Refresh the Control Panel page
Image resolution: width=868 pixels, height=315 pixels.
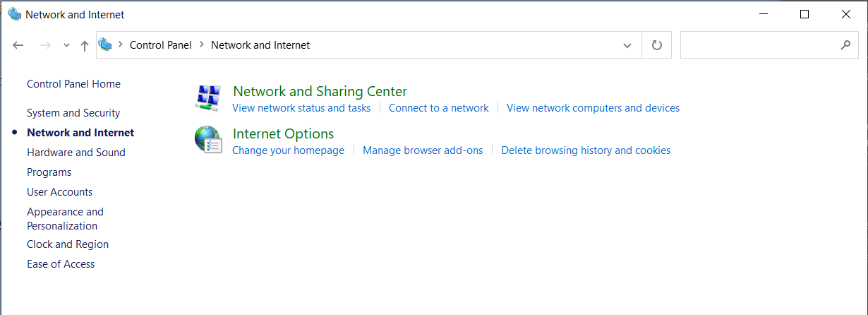pos(657,45)
